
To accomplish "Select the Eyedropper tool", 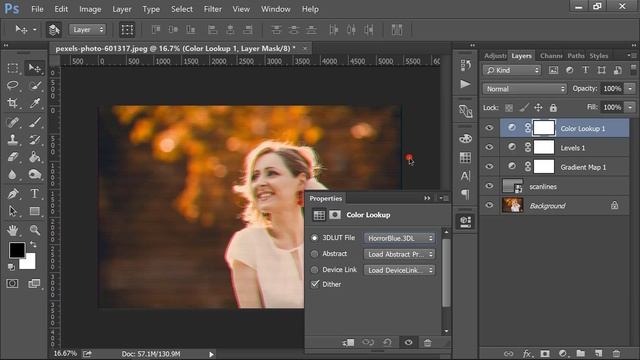I will tap(35, 103).
